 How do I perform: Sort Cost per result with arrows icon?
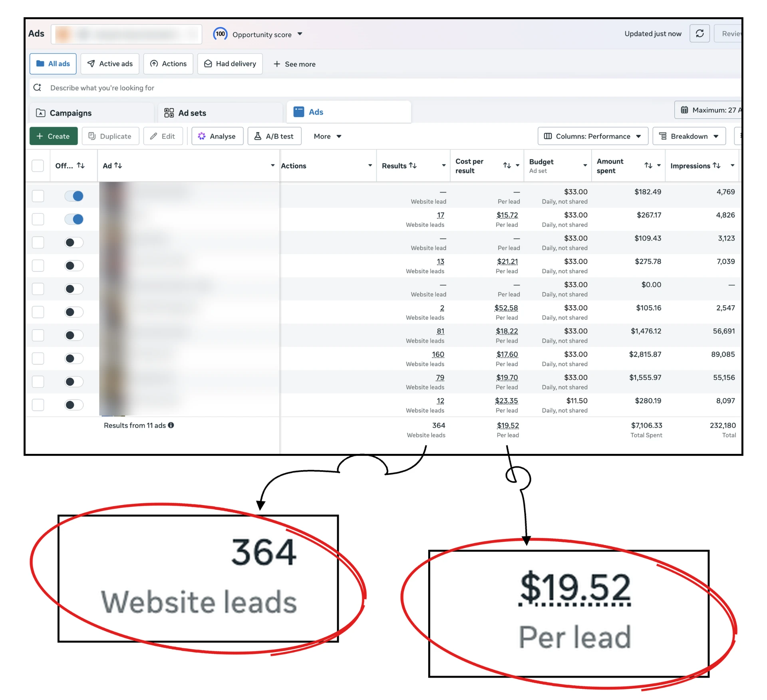coord(507,165)
